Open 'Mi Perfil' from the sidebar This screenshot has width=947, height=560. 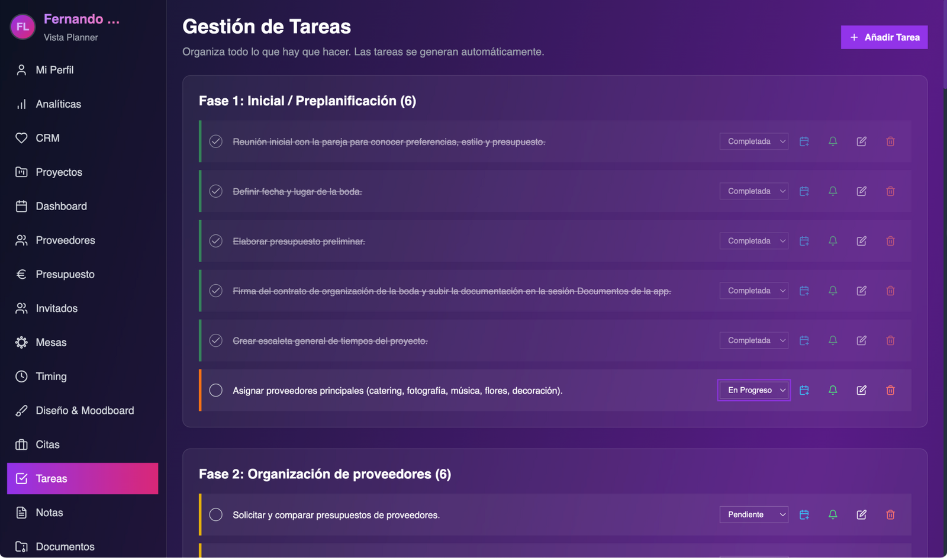(54, 70)
